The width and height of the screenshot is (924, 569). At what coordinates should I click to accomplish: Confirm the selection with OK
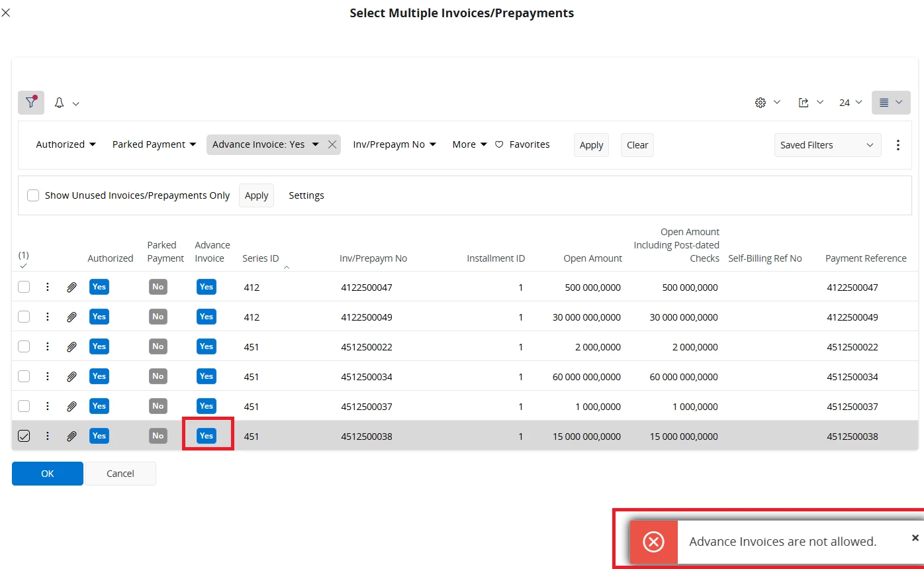tap(48, 474)
